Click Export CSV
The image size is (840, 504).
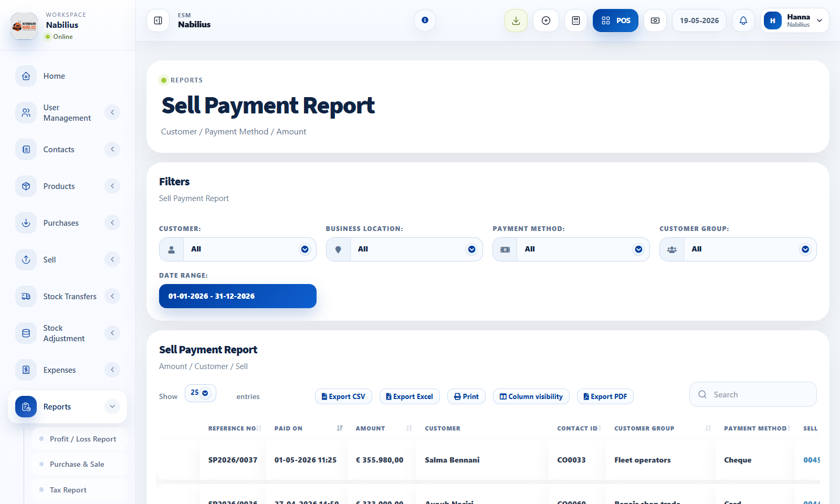pos(343,396)
